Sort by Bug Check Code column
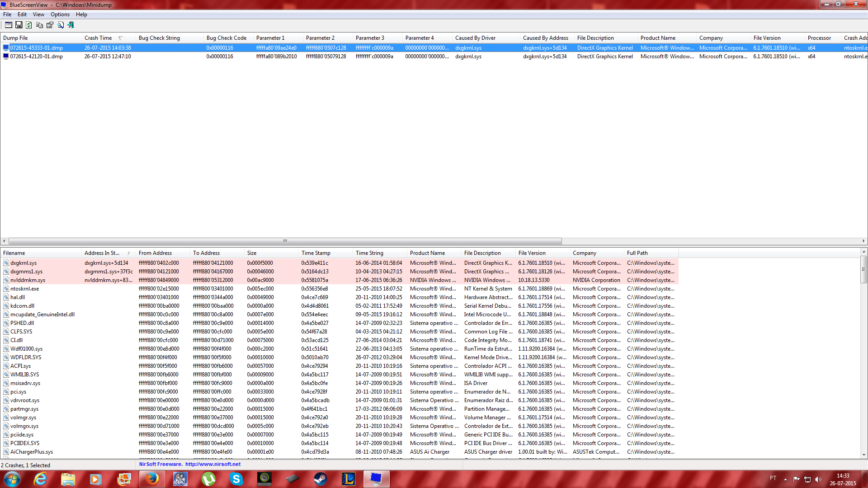This screenshot has height=488, width=868. (x=228, y=38)
